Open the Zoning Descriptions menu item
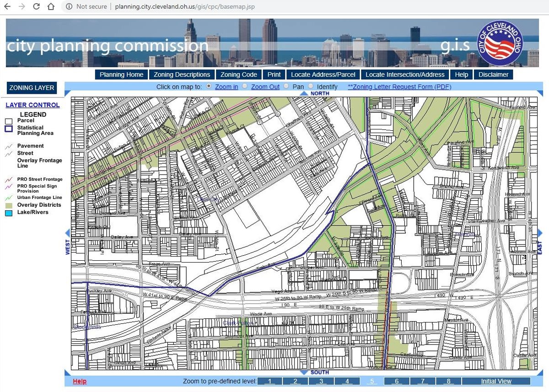This screenshot has width=549, height=392. (182, 75)
